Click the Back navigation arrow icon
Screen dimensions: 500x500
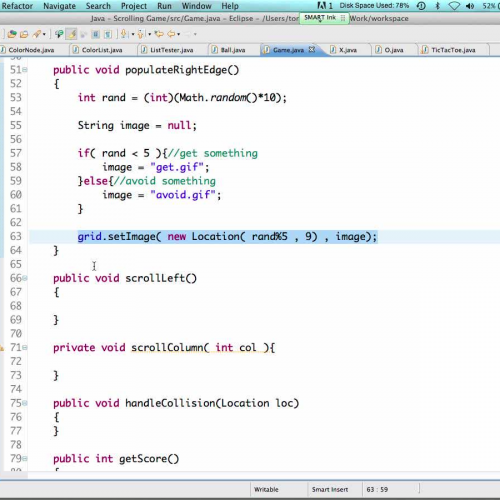tap(171, 34)
